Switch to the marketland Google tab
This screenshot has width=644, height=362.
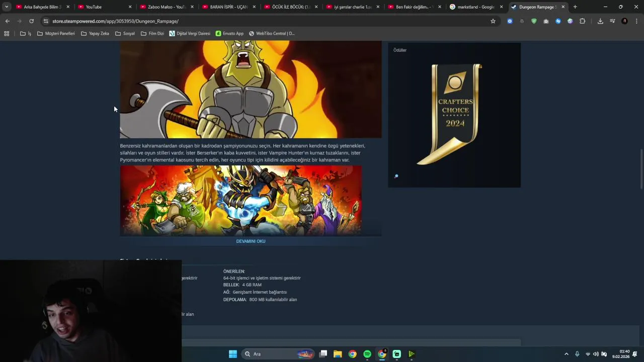[x=477, y=7]
